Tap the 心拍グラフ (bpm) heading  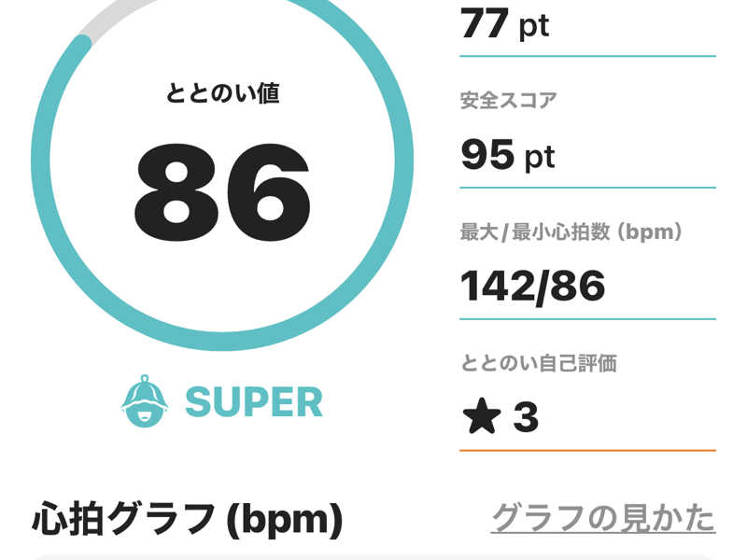coord(188,518)
